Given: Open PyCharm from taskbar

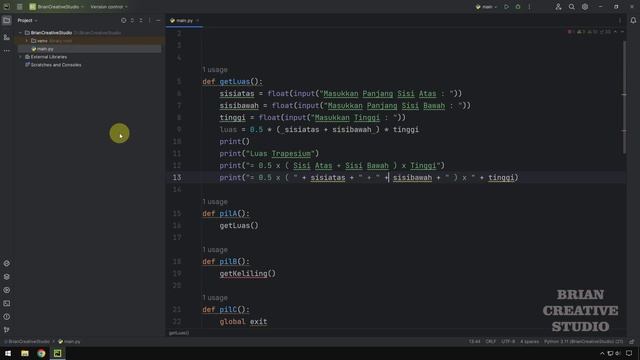Looking at the screenshot, I should [x=58, y=353].
